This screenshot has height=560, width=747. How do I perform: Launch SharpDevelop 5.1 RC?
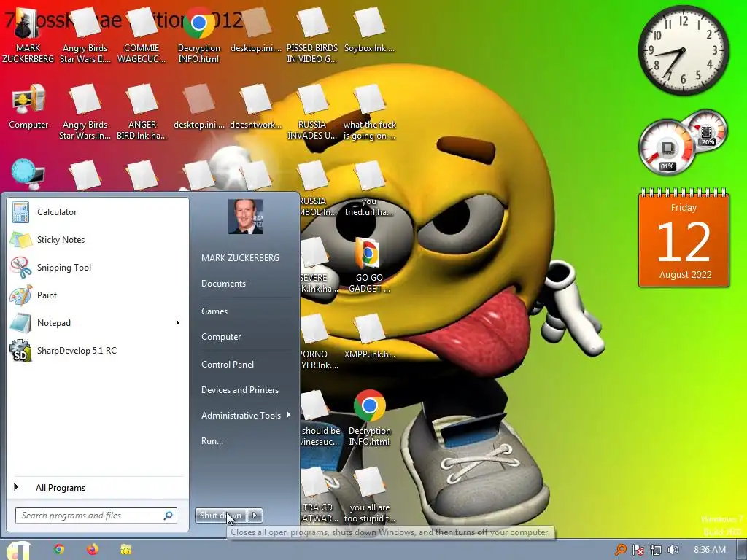[98, 351]
